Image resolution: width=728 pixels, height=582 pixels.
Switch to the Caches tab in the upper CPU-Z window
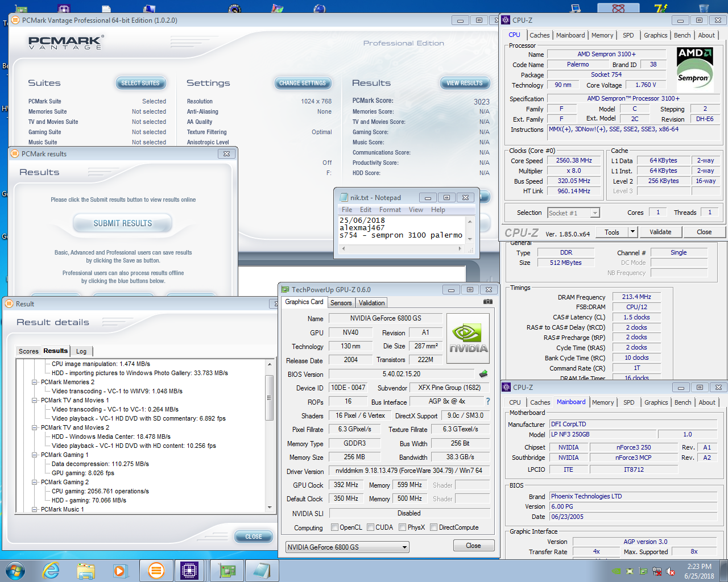[x=539, y=35]
